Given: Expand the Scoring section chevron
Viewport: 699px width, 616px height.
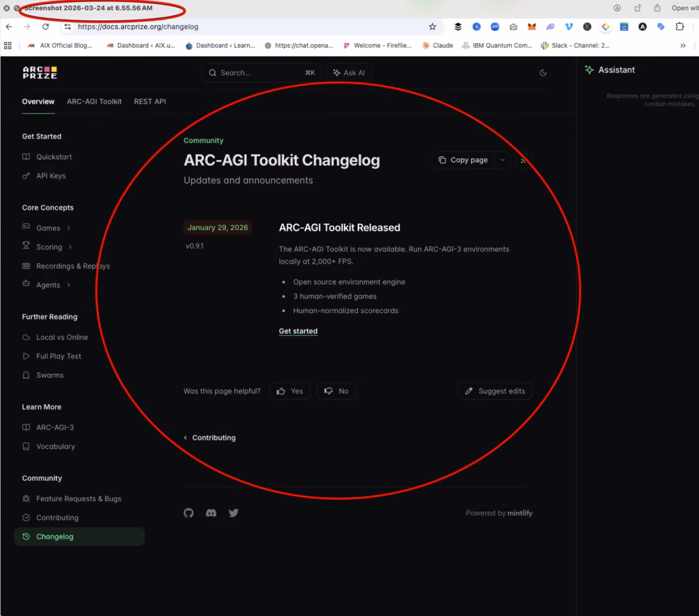Looking at the screenshot, I should coord(70,247).
